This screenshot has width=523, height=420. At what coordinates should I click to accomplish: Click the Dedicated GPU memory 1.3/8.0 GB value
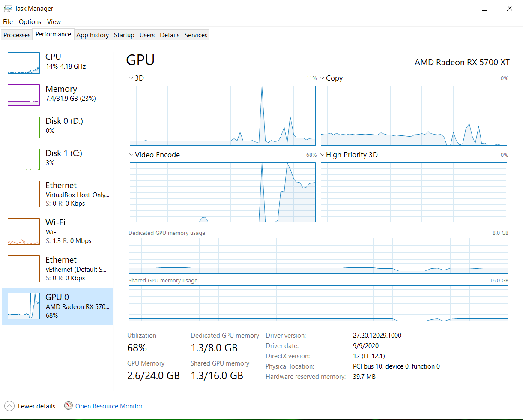[x=214, y=347]
